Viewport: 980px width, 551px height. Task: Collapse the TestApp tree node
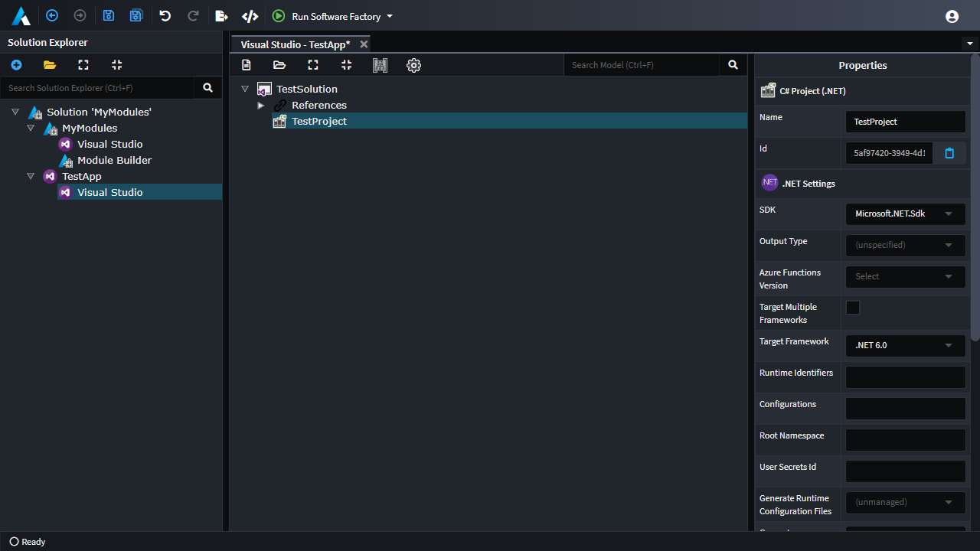pyautogui.click(x=31, y=176)
